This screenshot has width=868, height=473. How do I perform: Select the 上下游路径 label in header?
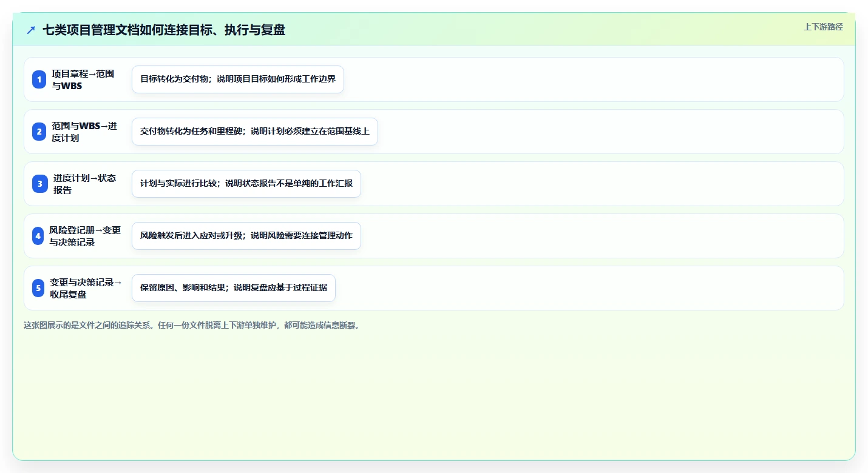point(823,27)
